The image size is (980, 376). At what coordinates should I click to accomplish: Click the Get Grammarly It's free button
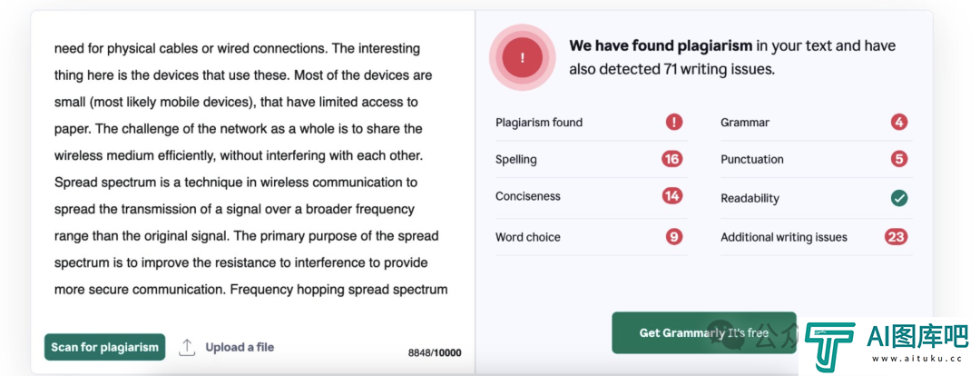click(x=704, y=332)
